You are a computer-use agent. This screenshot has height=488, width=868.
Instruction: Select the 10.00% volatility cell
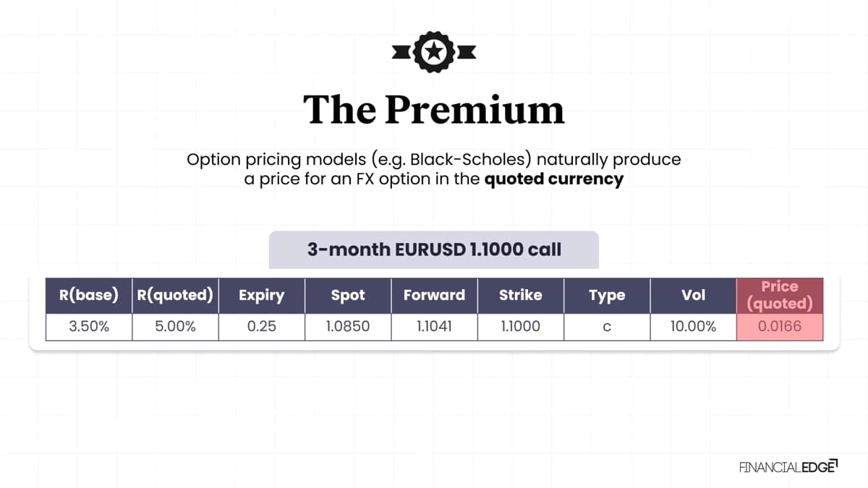pos(693,327)
